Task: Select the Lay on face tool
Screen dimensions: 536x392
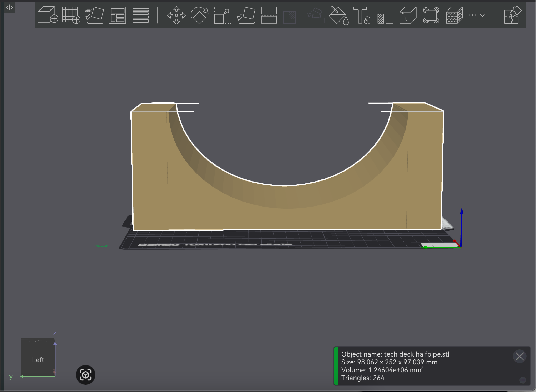Action: [246, 15]
